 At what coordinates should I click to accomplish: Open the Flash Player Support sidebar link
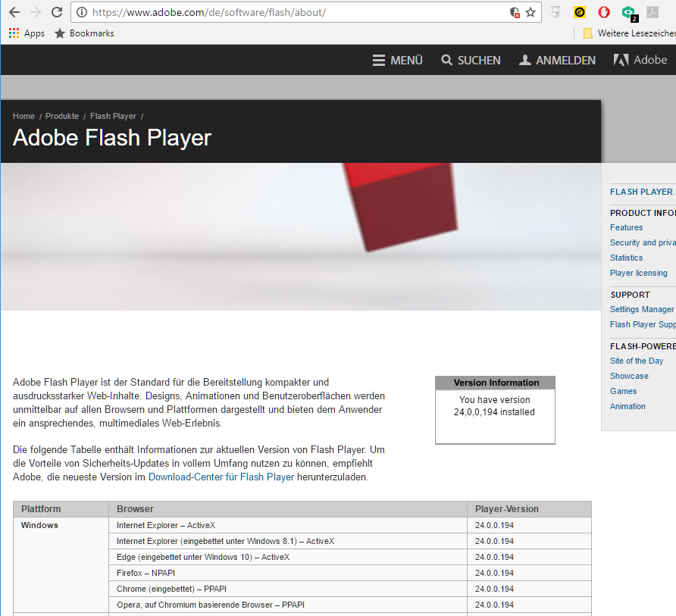[x=643, y=324]
